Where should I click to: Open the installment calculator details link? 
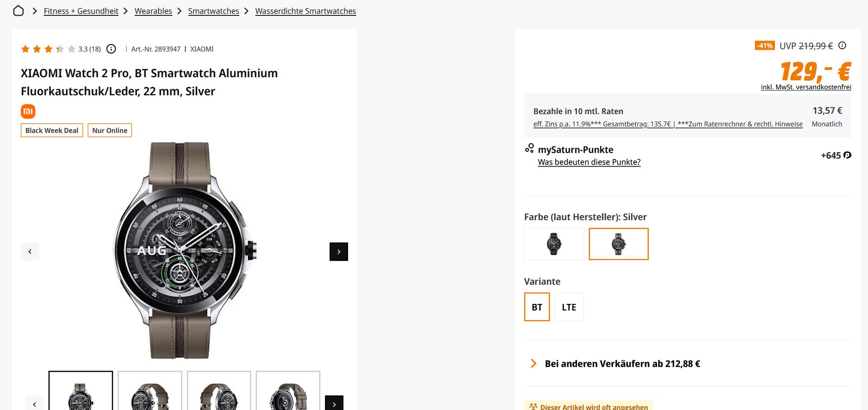[x=668, y=124]
